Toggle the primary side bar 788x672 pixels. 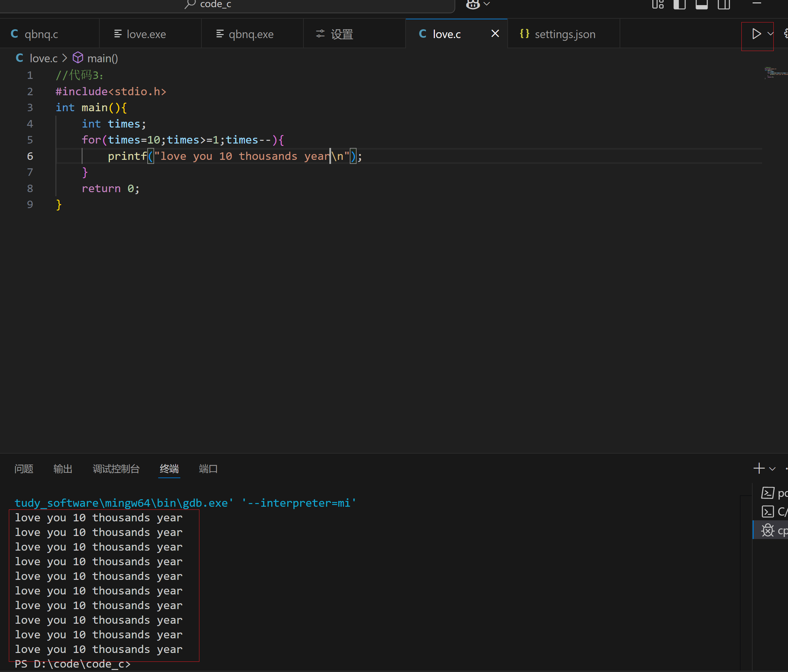[679, 4]
